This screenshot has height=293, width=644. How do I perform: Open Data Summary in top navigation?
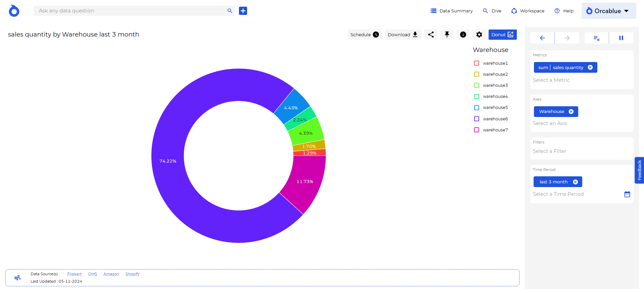coord(452,11)
